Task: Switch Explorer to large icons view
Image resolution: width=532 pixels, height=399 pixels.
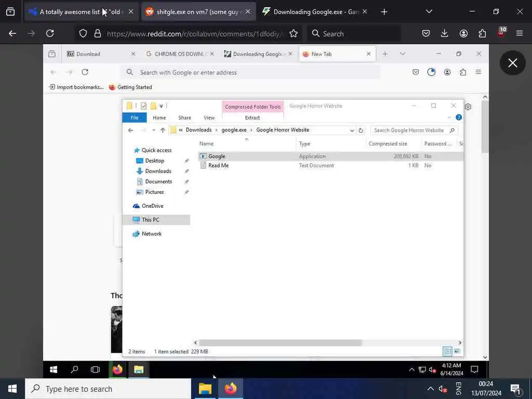Action: pos(457,352)
